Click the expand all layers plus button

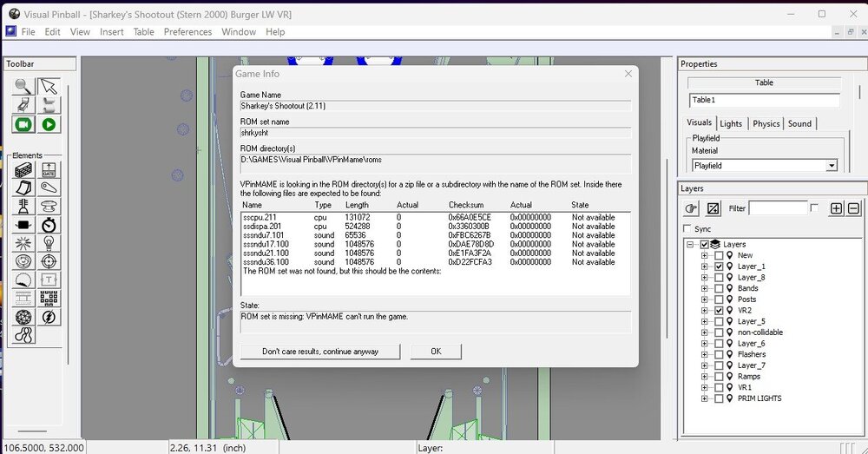[837, 208]
